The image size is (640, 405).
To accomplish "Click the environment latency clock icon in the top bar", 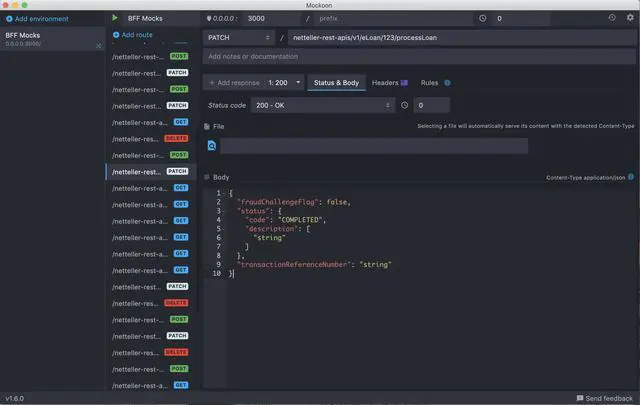I will 482,18.
